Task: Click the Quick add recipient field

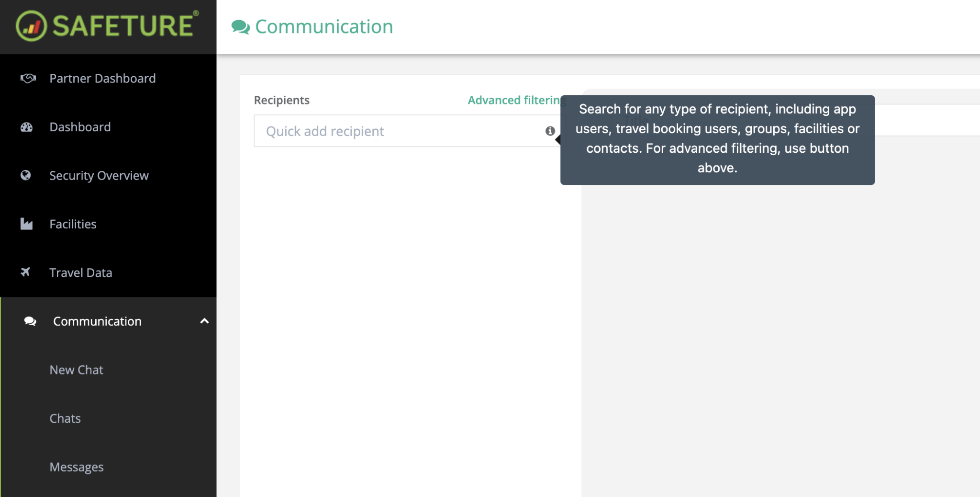Action: click(x=397, y=131)
